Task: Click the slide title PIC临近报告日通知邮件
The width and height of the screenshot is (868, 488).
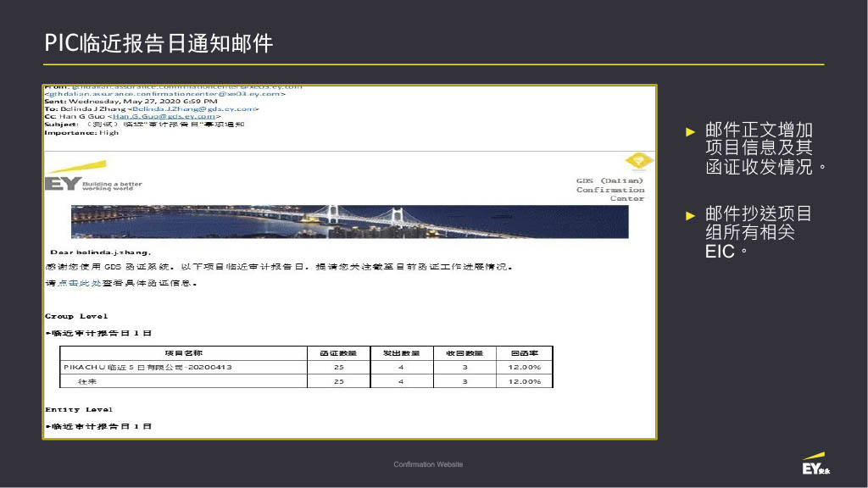Action: coord(159,42)
